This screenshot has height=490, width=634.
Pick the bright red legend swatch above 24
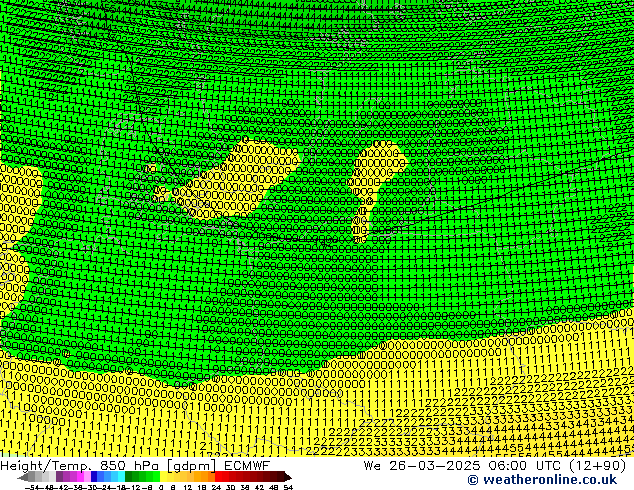click(218, 476)
